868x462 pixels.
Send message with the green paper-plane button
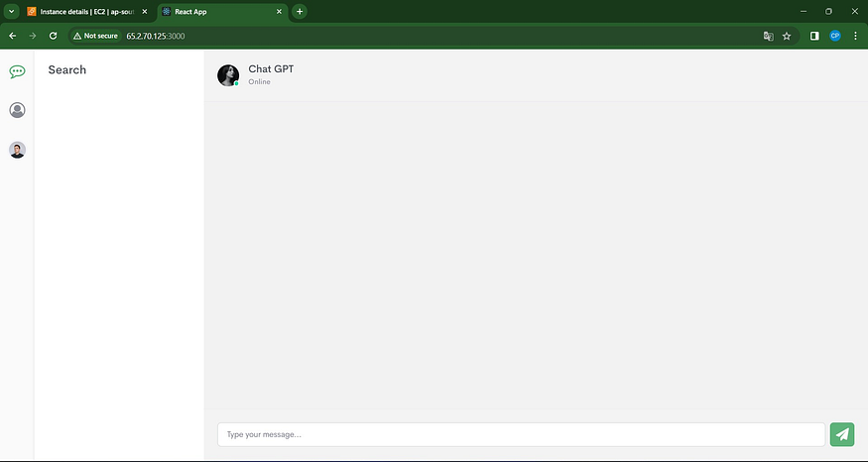point(842,434)
